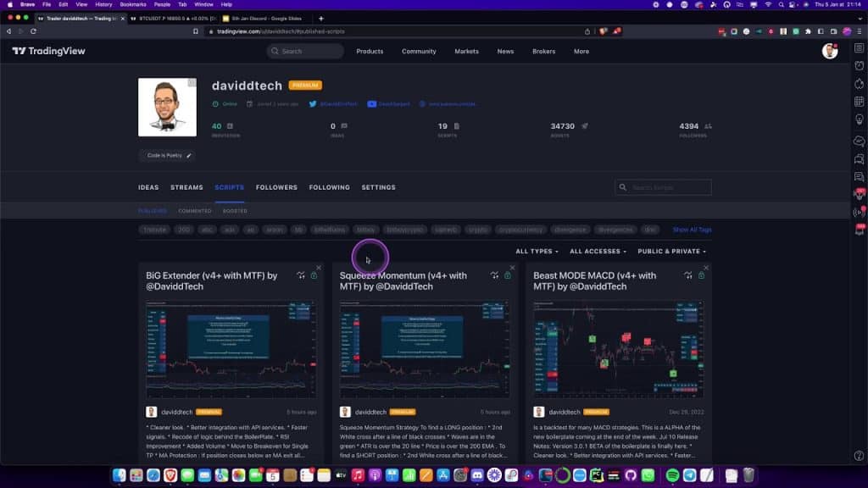Screen dimensions: 868x488
Task: Click the lock icon on BiG Extender card
Action: tap(314, 275)
